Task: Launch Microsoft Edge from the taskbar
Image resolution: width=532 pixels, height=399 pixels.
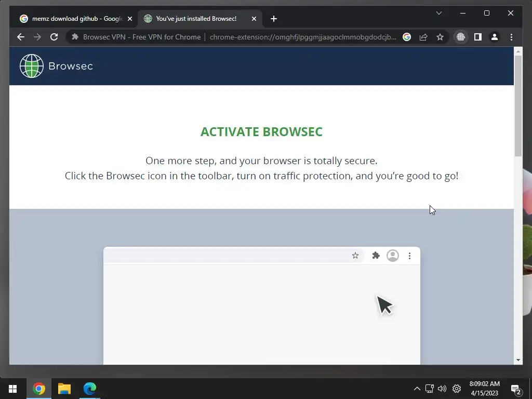Action: point(89,389)
